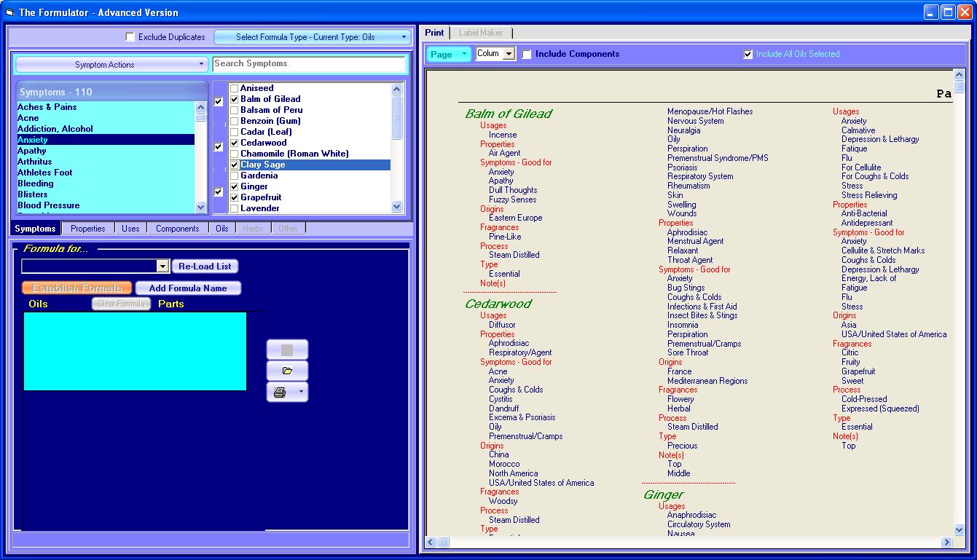Disable Include All Oils Selected
Image resolution: width=977 pixels, height=560 pixels.
[x=747, y=53]
